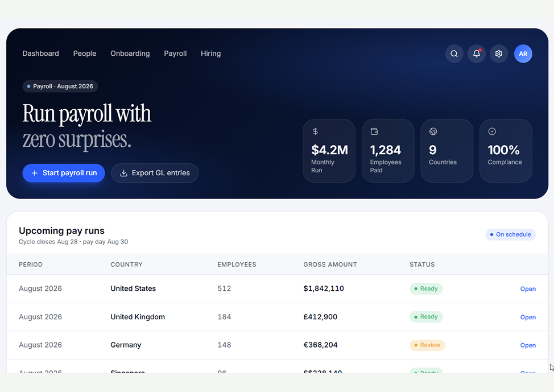Switch to the Onboarding nav item

tap(130, 53)
